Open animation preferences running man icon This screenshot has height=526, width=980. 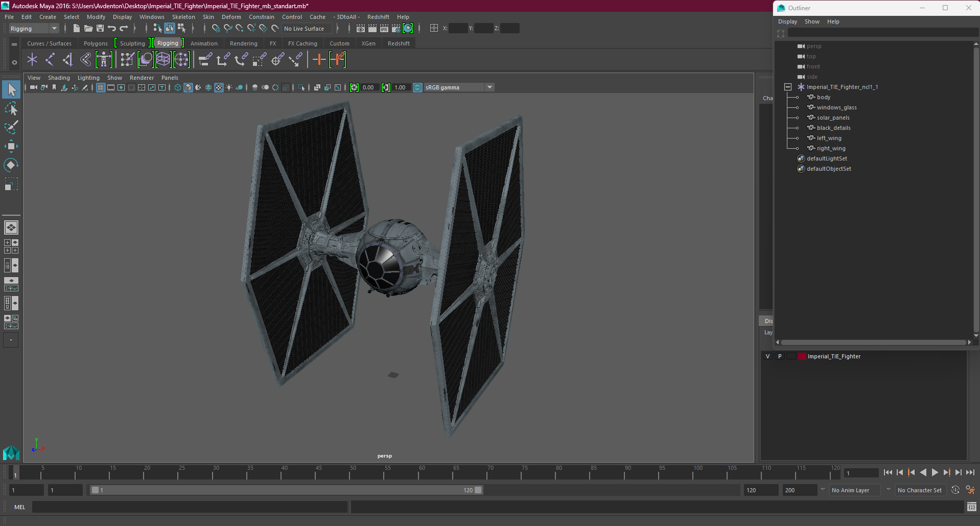970,490
